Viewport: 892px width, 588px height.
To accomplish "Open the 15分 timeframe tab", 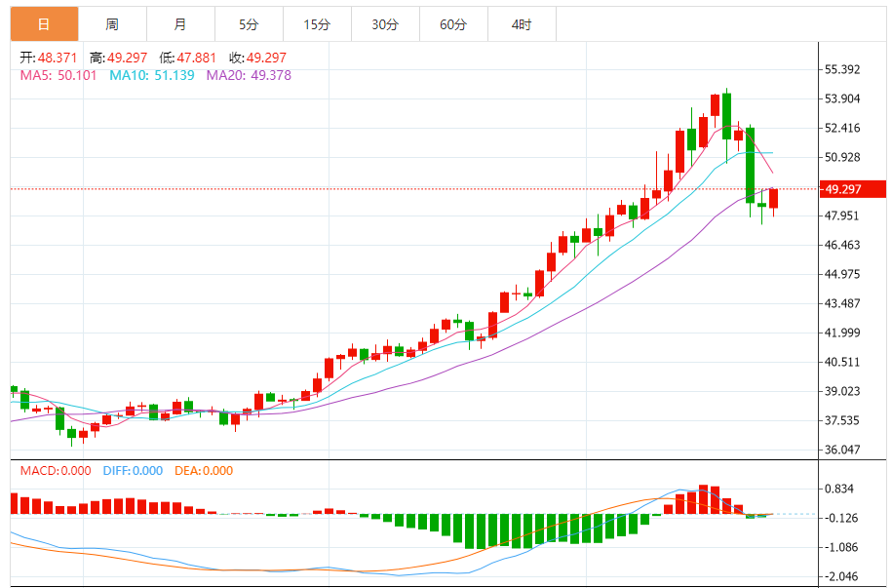I will tap(318, 24).
